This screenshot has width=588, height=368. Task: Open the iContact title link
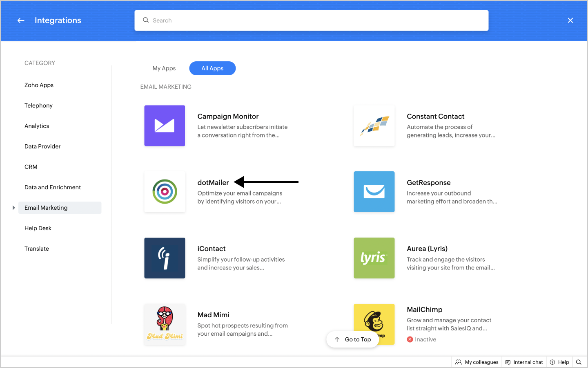[212, 249]
